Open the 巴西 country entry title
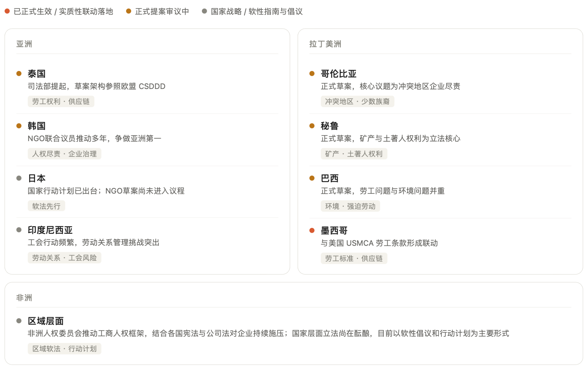The image size is (588, 366). [x=330, y=178]
